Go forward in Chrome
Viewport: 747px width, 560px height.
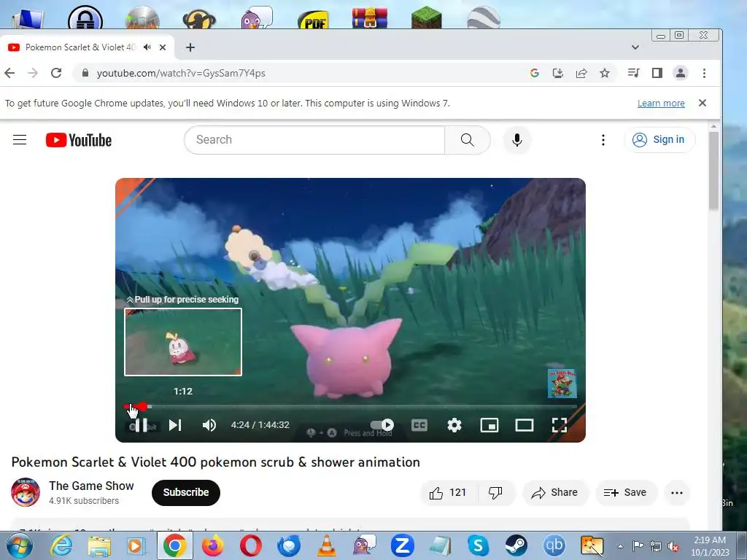point(33,73)
